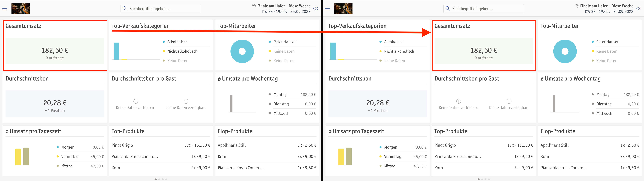Click the restaurant logo thumbnail in right dashboard
This screenshot has height=181, width=644.
(343, 9)
